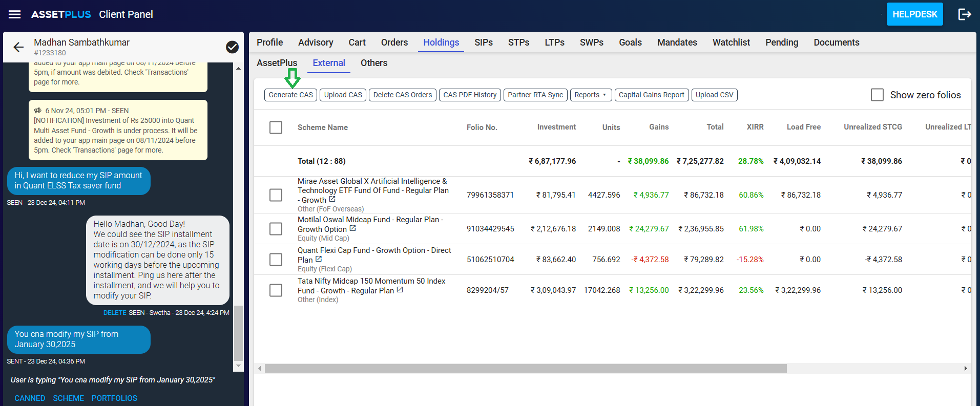Click the chat panel vertical scrollbar thumb

[x=238, y=333]
